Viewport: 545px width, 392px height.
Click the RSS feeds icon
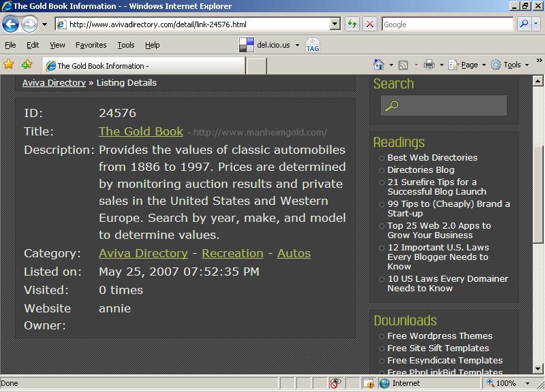(x=403, y=65)
